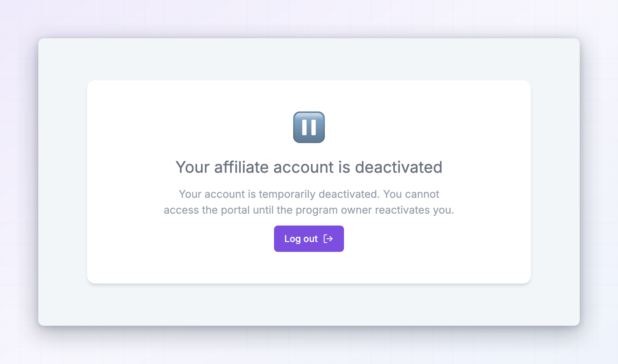This screenshot has width=618, height=364.
Task: Click the word 'Your' starting the heading
Action: [192, 167]
